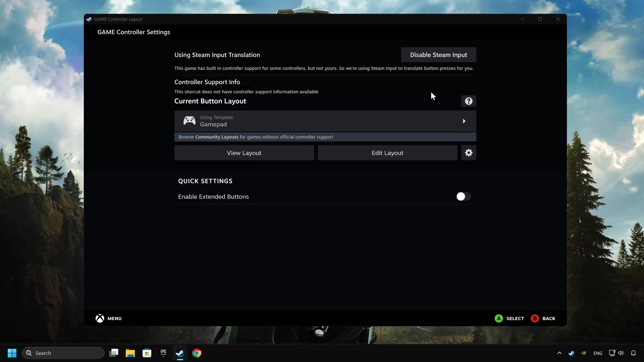Click GAME Controller Settings header text
Viewport: 644px width, 362px height.
[133, 32]
